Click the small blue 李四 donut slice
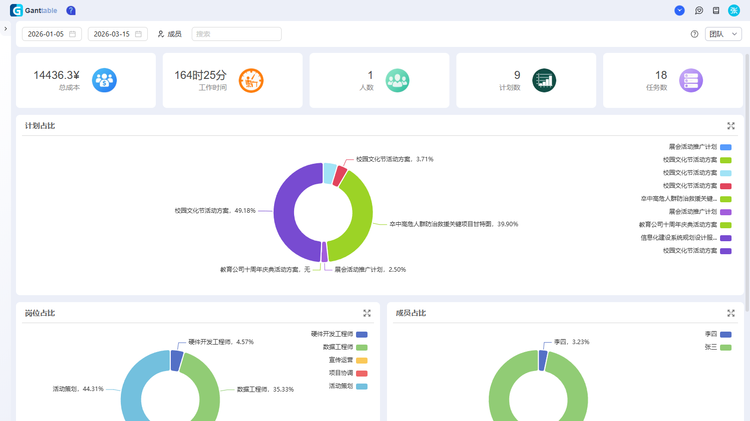The width and height of the screenshot is (750, 421). 543,360
